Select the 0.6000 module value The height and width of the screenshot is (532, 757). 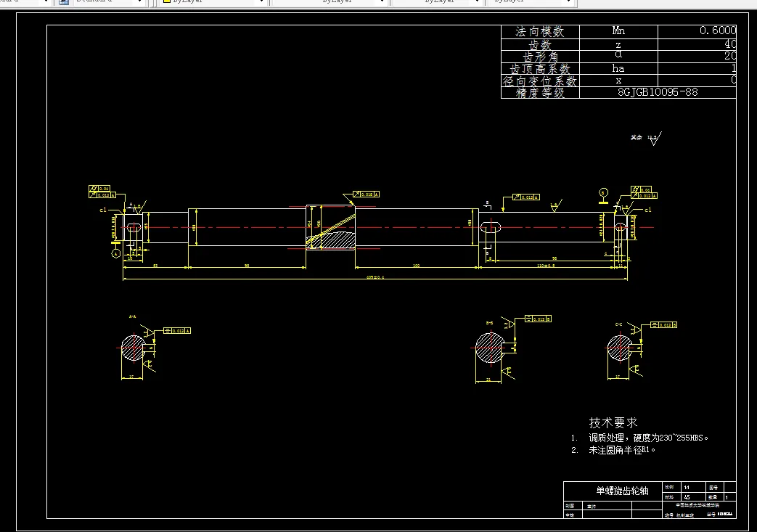click(x=718, y=31)
